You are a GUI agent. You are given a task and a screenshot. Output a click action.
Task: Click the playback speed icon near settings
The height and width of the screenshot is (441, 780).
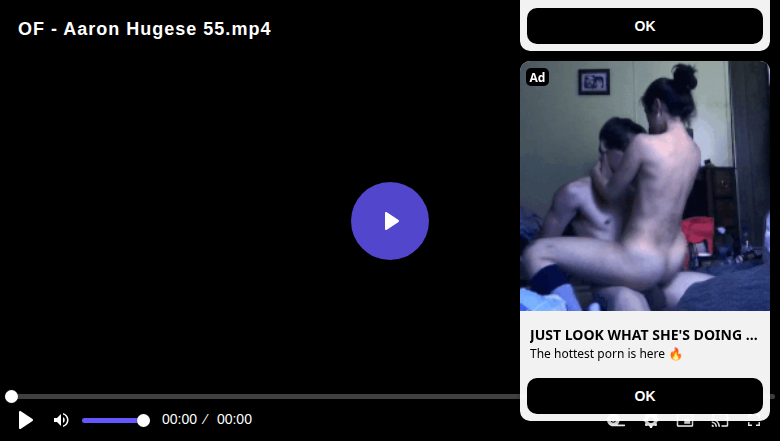click(x=616, y=424)
